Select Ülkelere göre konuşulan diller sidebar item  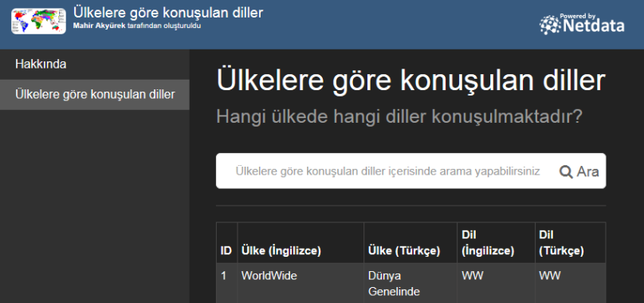coord(95,95)
